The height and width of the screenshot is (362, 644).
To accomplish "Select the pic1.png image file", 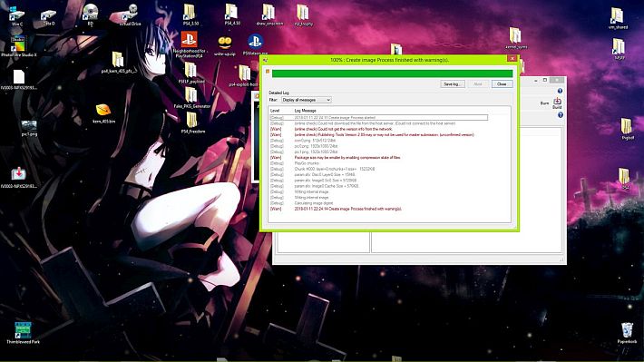I will click(29, 128).
